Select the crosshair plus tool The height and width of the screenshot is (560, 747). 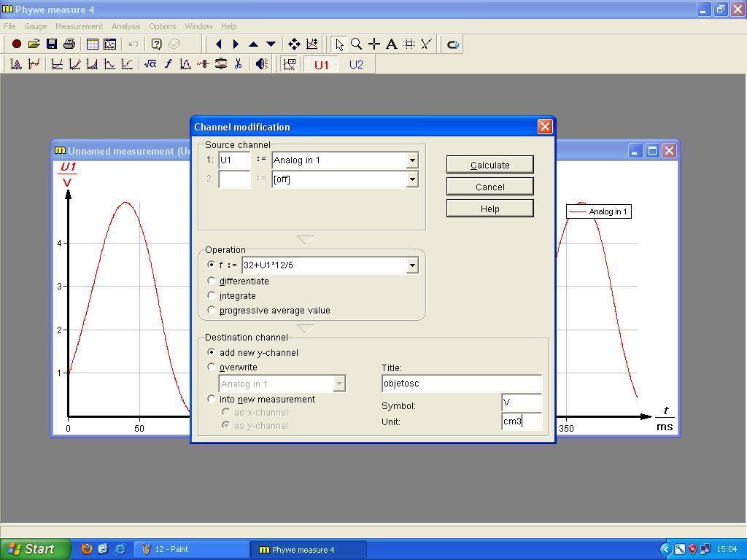(374, 44)
